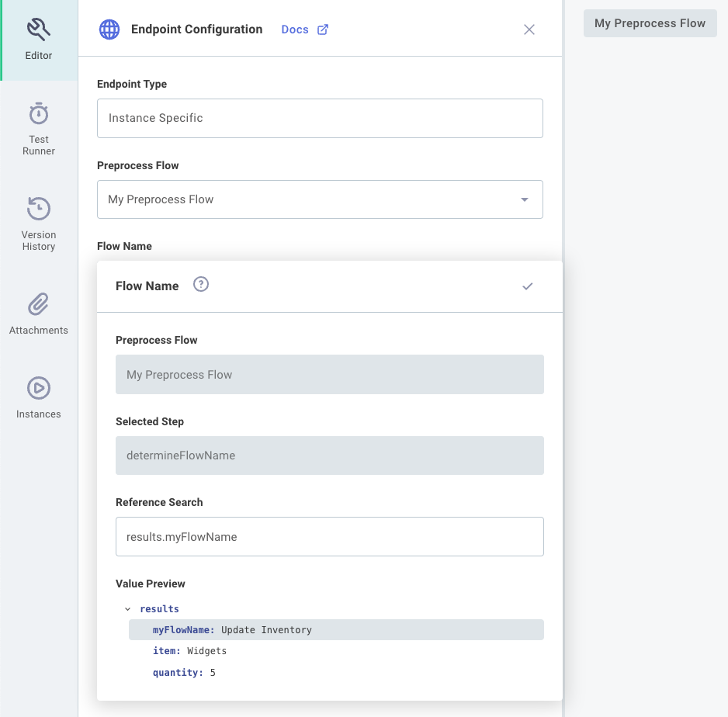Click the Version History clock icon
Viewport: 728px width, 717px height.
(38, 210)
